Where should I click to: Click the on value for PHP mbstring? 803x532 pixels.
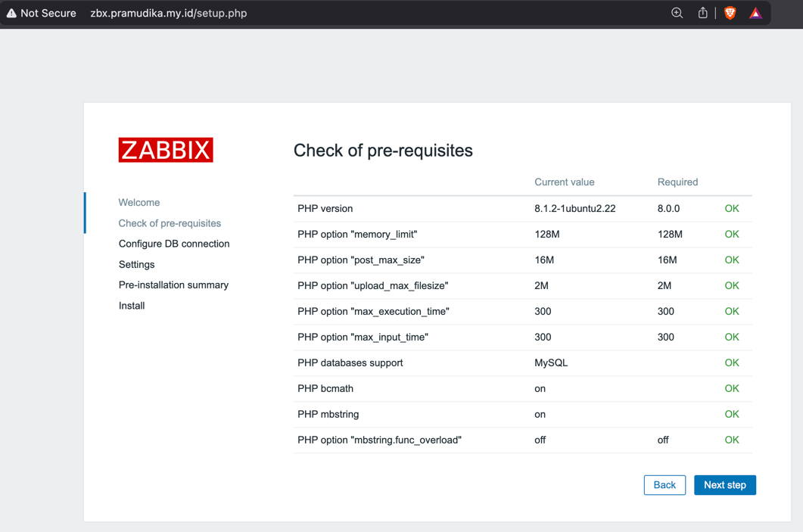pos(540,414)
